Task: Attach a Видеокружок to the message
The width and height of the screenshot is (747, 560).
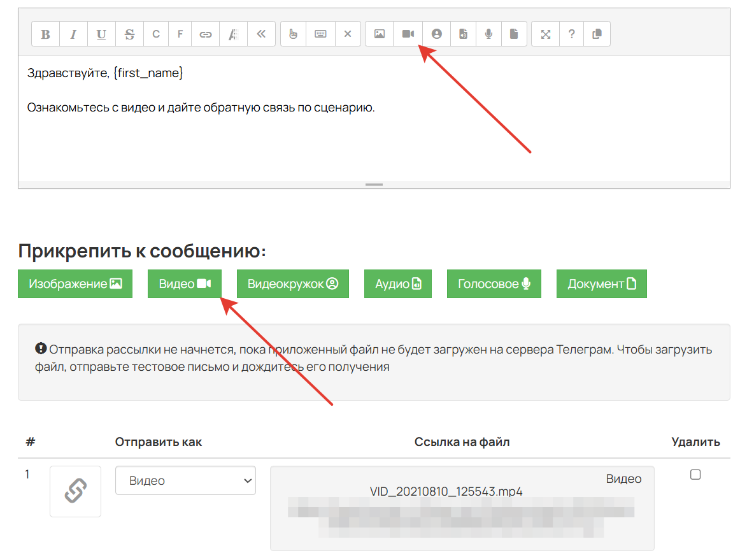Action: point(292,284)
